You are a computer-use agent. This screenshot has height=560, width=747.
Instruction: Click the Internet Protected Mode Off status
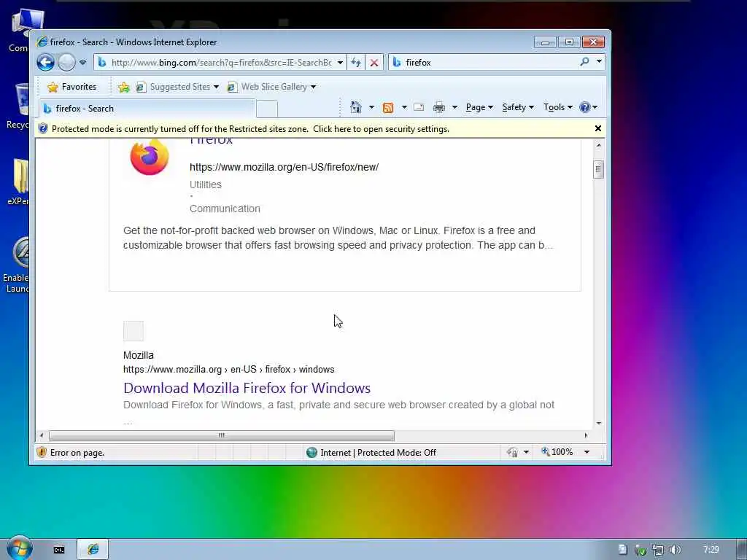click(371, 452)
